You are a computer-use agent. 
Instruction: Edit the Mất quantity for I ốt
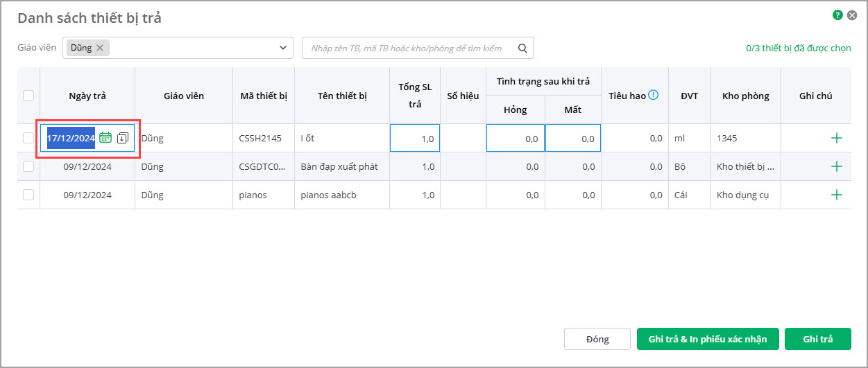[x=572, y=138]
